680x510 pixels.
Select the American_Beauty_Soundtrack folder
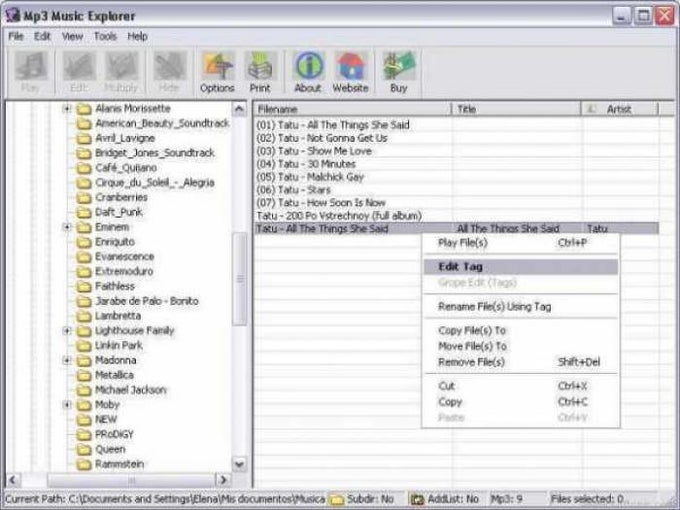pyautogui.click(x=162, y=124)
